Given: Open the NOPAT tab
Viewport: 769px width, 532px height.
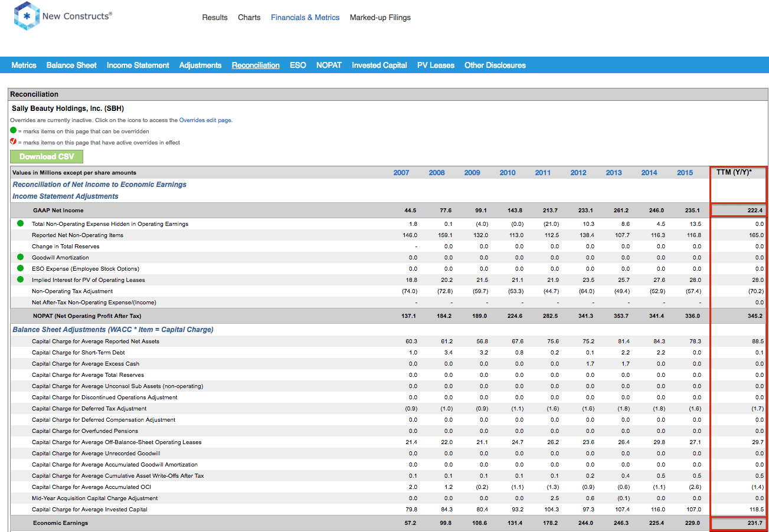Looking at the screenshot, I should point(329,65).
